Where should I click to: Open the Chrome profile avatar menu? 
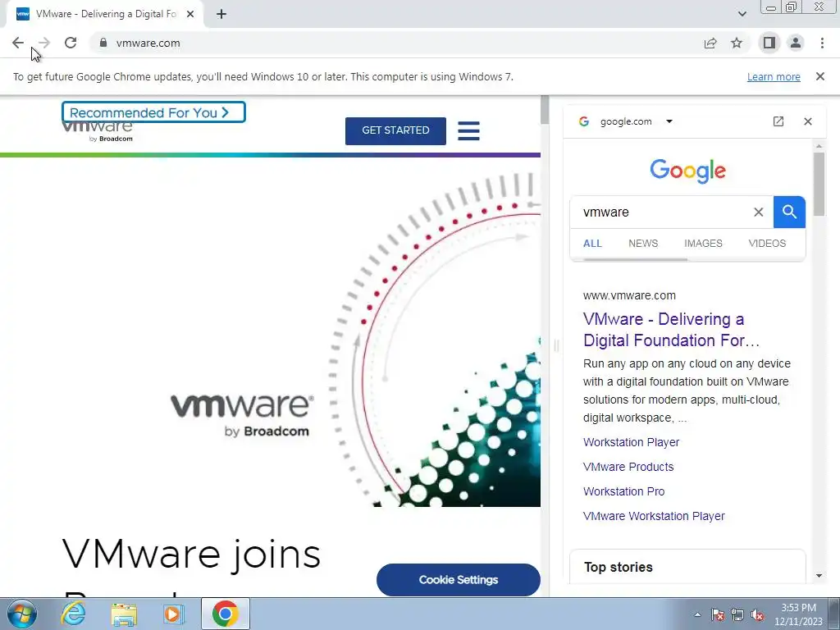(796, 43)
